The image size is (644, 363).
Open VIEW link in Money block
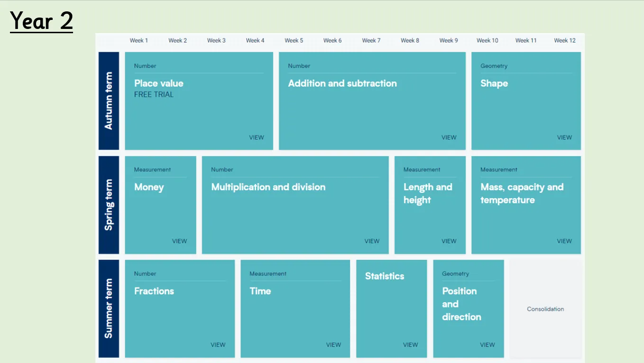click(x=179, y=241)
